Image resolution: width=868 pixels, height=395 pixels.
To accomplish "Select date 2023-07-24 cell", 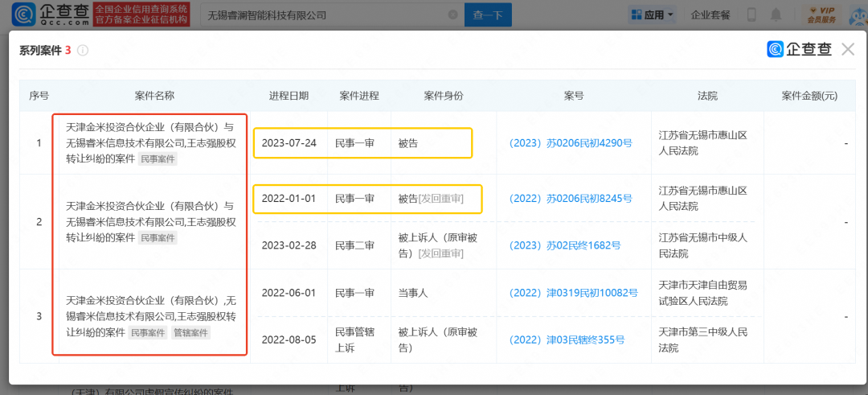I will pos(289,143).
